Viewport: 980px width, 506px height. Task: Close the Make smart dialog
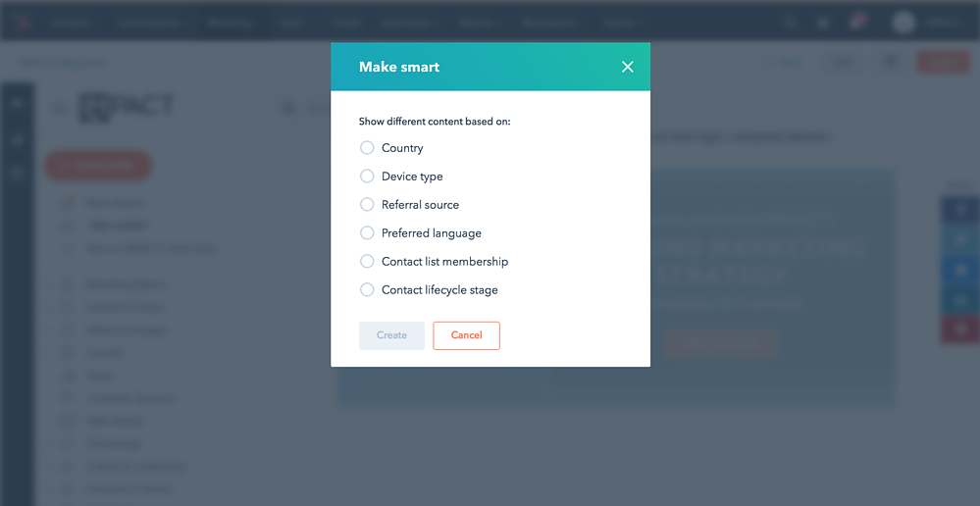pyautogui.click(x=628, y=67)
